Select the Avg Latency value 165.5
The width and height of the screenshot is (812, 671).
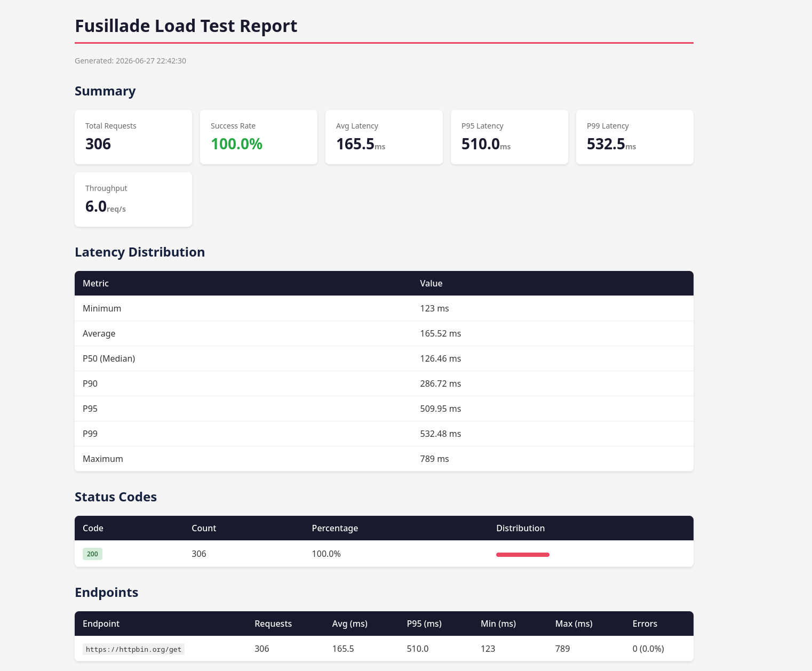pyautogui.click(x=355, y=144)
